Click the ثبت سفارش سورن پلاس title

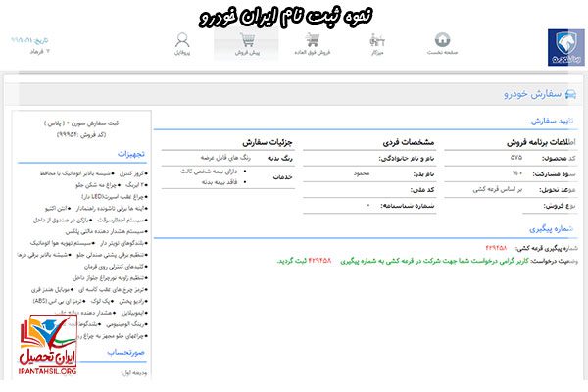pyautogui.click(x=81, y=123)
